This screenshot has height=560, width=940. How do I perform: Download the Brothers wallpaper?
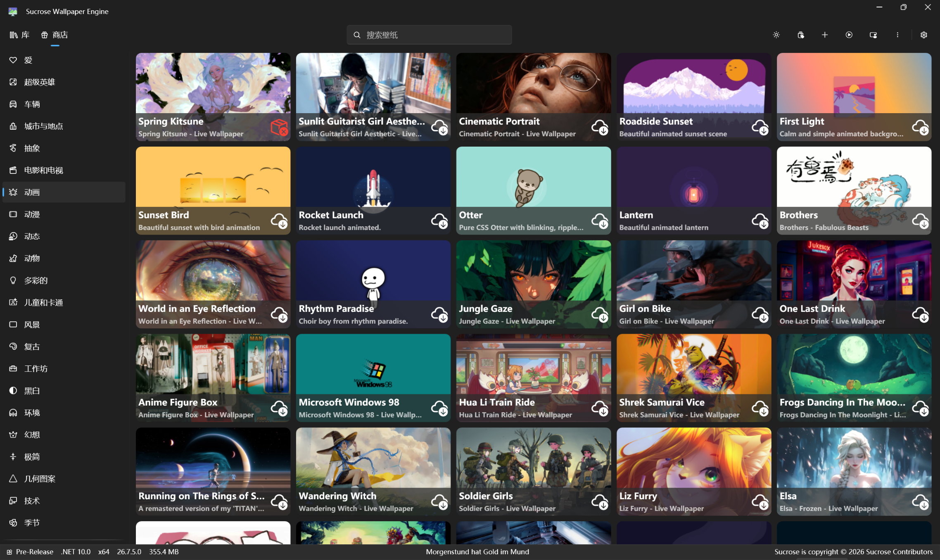[920, 221]
